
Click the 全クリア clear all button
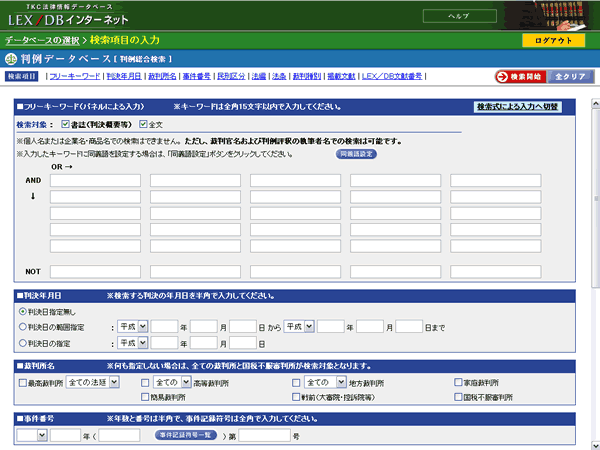[x=570, y=77]
